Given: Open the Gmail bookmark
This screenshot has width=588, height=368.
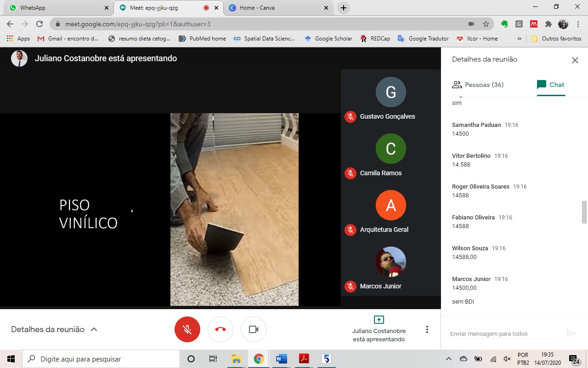Looking at the screenshot, I should pyautogui.click(x=68, y=39).
